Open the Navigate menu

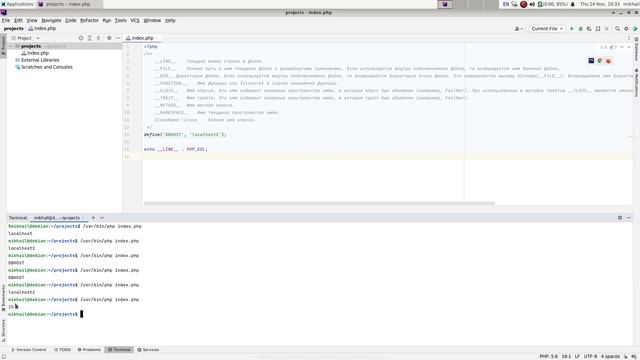click(51, 20)
